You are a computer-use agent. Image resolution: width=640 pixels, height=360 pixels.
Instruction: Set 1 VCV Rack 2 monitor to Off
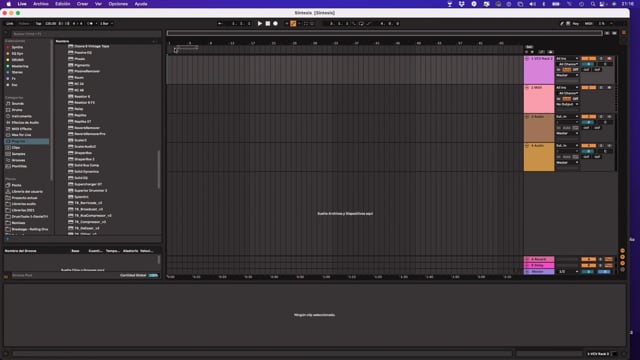576,70
